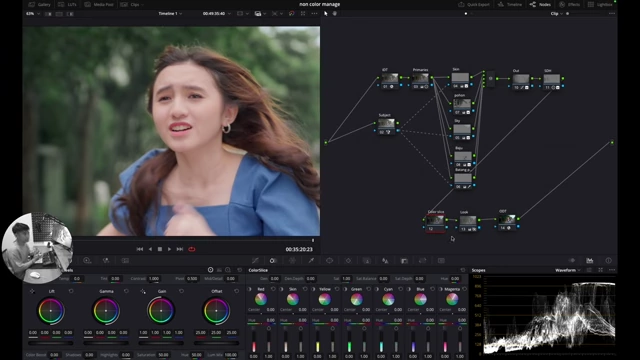
Task: Open the Tracker palette icon
Action: 348,260
